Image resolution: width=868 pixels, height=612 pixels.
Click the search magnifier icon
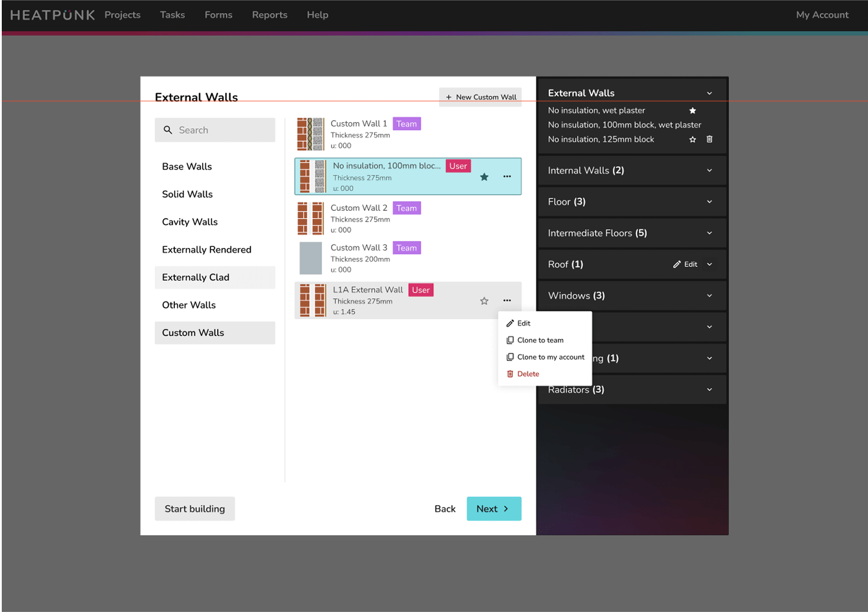[168, 130]
